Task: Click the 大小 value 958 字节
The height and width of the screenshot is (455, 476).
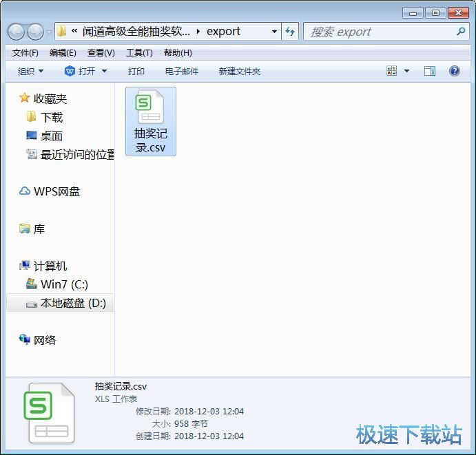Action: pyautogui.click(x=192, y=423)
